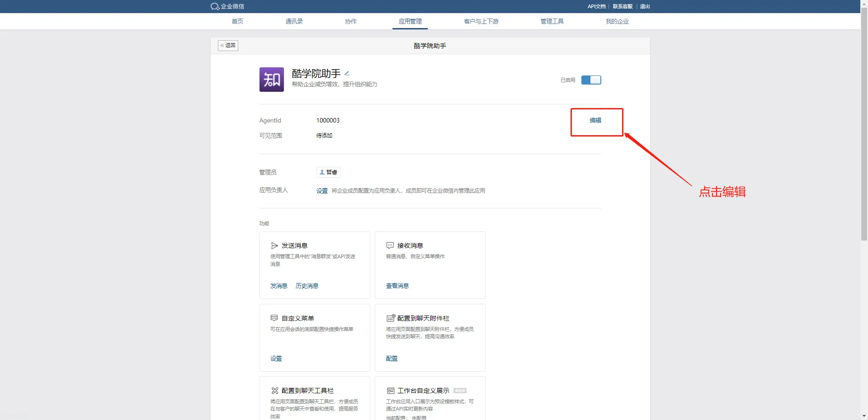Click the 编辑 link
Viewport: 868px width, 420px height.
[595, 120]
